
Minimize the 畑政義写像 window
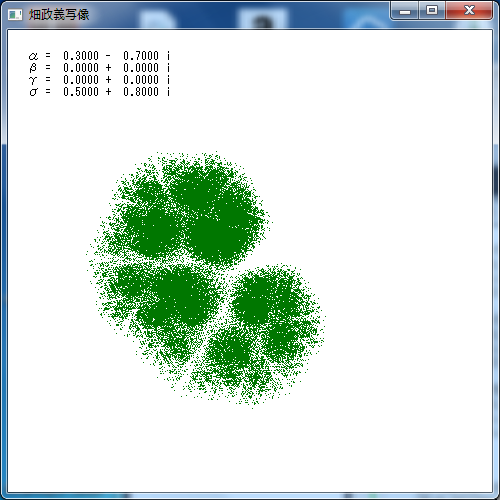(405, 11)
